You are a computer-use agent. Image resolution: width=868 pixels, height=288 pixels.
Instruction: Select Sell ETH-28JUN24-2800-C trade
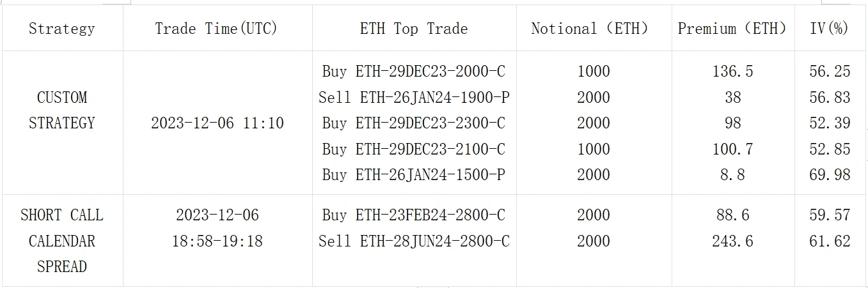coord(414,241)
